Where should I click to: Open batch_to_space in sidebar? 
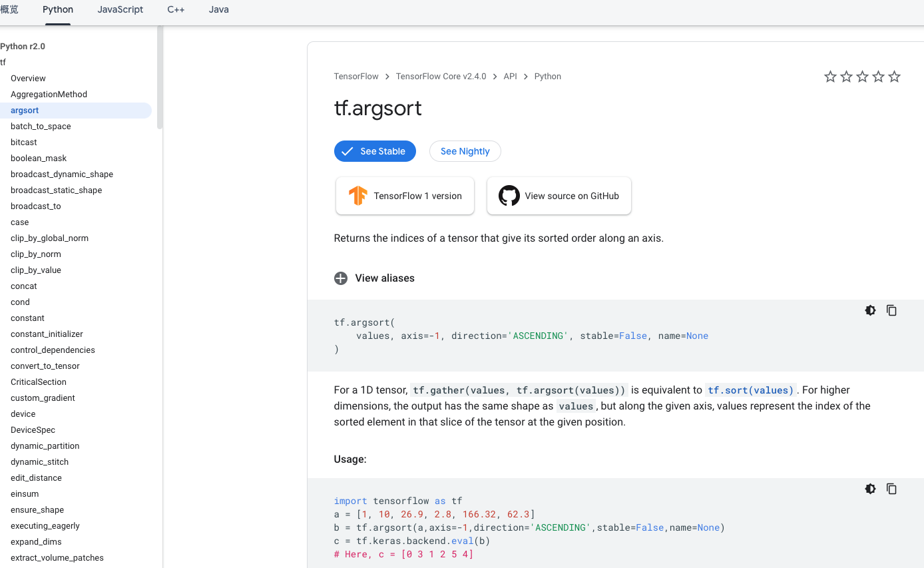click(x=41, y=127)
